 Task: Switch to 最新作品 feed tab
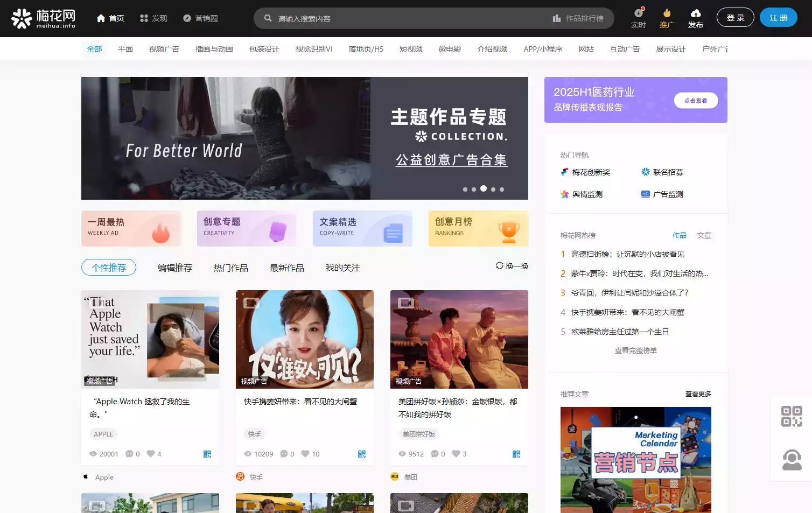[x=287, y=268]
